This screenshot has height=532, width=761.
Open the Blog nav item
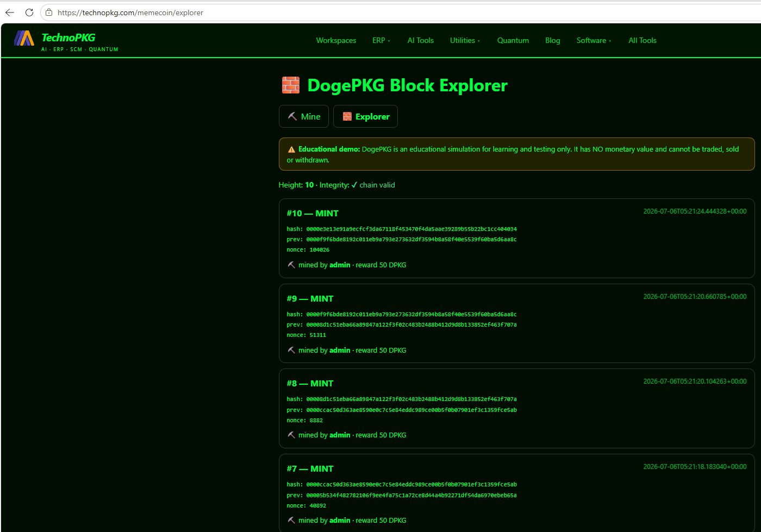(x=553, y=40)
